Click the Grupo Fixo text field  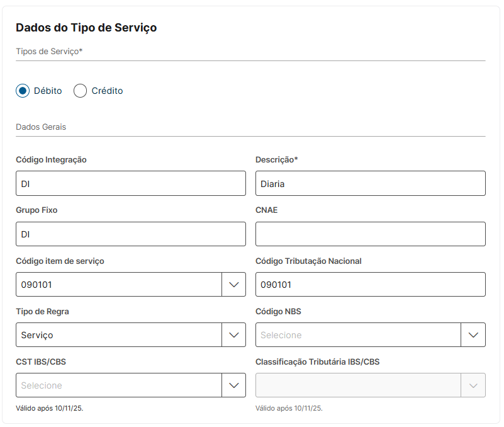(x=130, y=234)
